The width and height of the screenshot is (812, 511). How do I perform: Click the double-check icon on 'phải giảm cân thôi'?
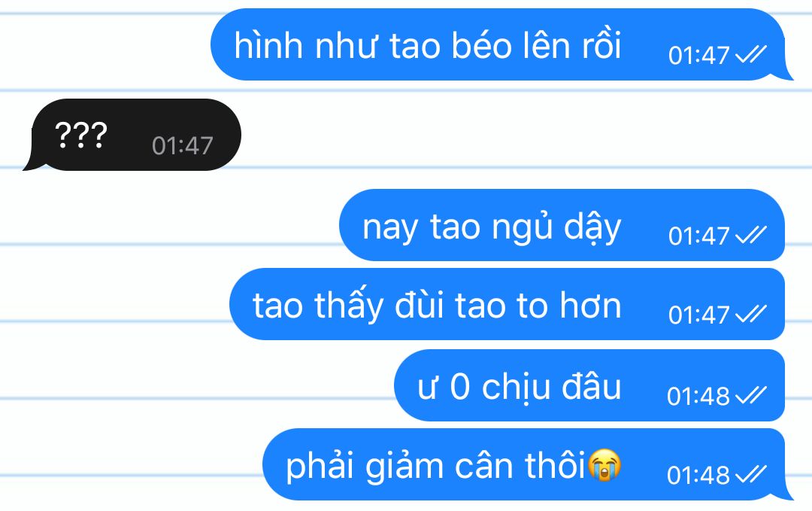coord(750,474)
